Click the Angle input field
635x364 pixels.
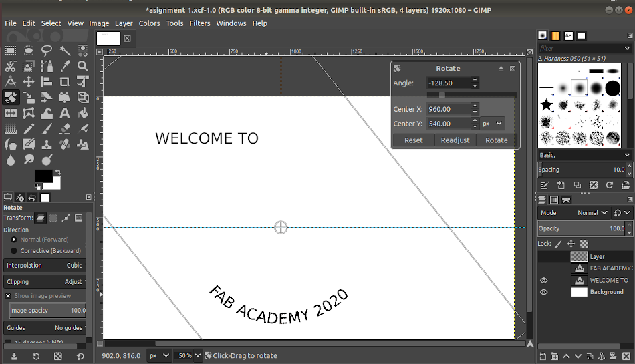(449, 83)
